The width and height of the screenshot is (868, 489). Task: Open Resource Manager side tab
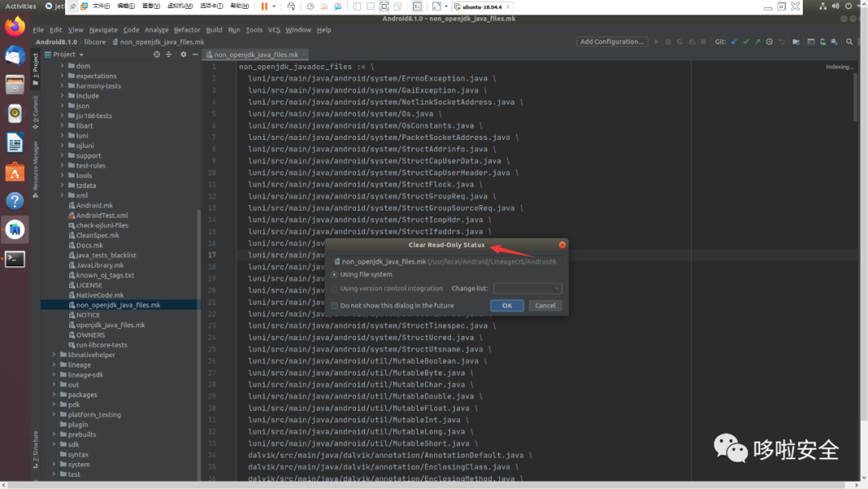pos(35,169)
